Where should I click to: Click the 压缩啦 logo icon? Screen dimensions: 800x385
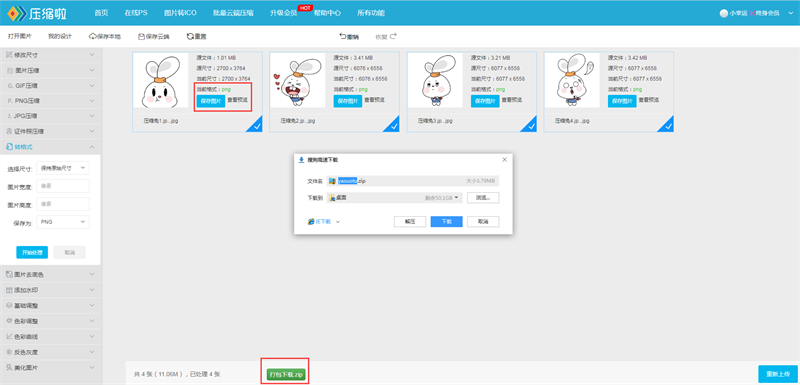pos(17,13)
